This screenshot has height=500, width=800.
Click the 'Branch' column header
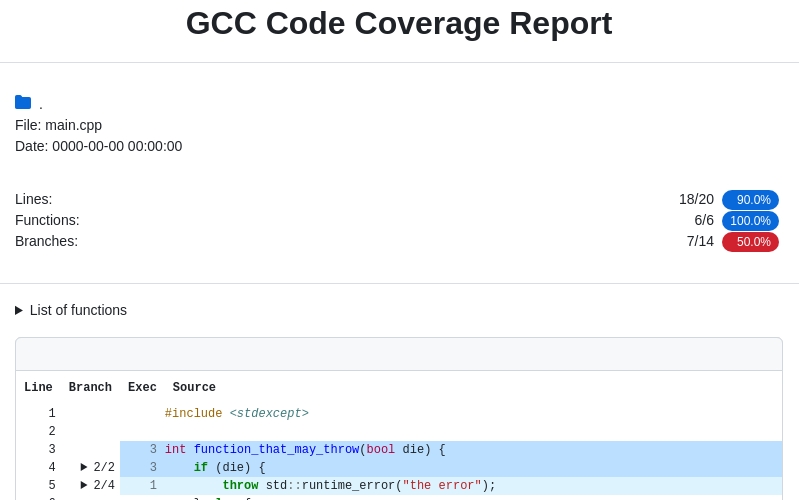coord(90,387)
